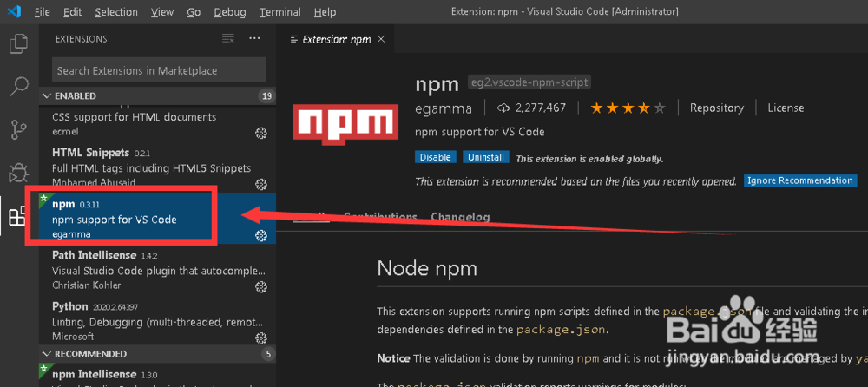
Task: Switch to the Changelog tab
Action: (461, 216)
